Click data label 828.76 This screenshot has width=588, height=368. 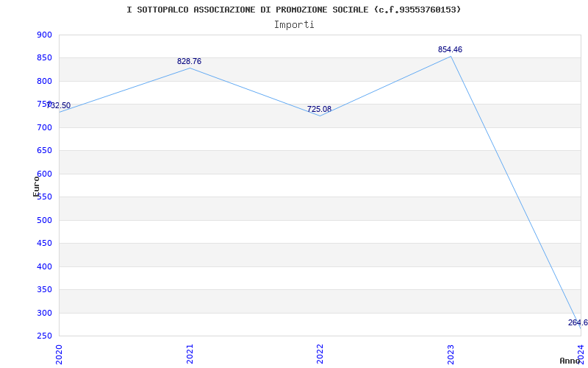pyautogui.click(x=190, y=62)
